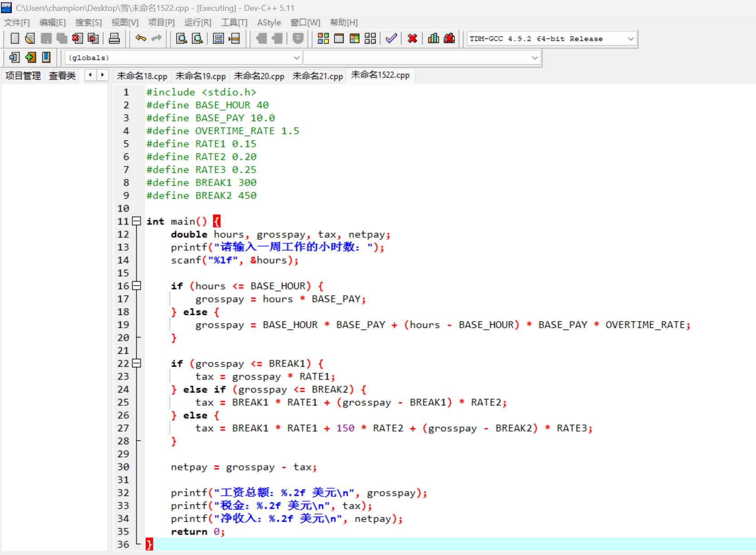Click the text "#include <stdio.h>"
Image resolution: width=756 pixels, height=555 pixels.
tap(201, 92)
